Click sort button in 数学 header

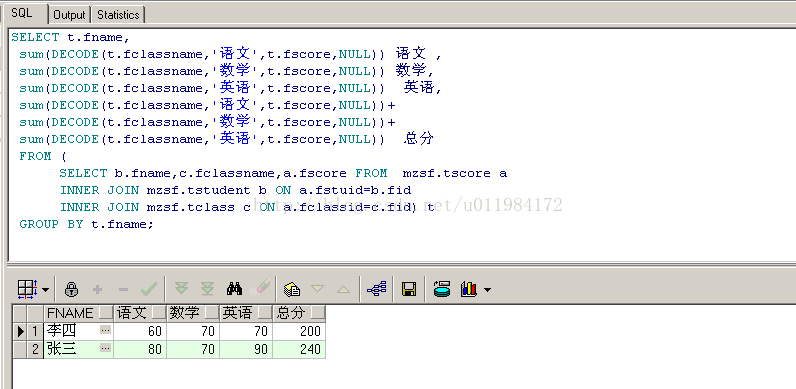[212, 312]
